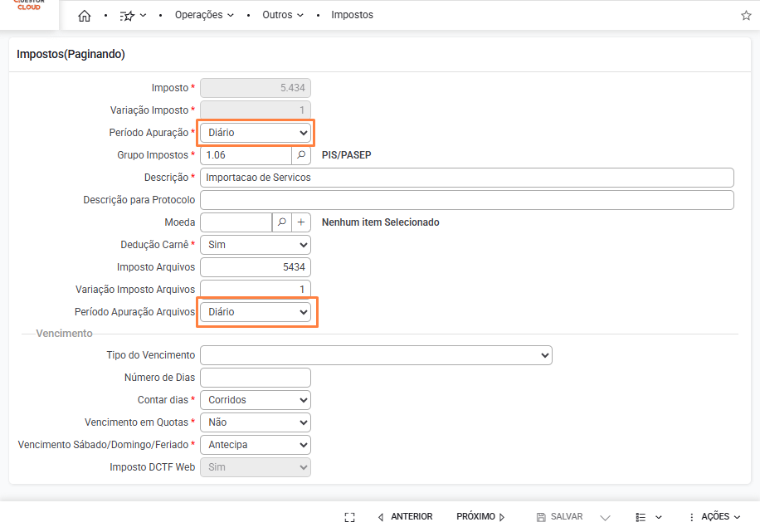
Task: Mark page as favorite with star
Action: (x=746, y=16)
